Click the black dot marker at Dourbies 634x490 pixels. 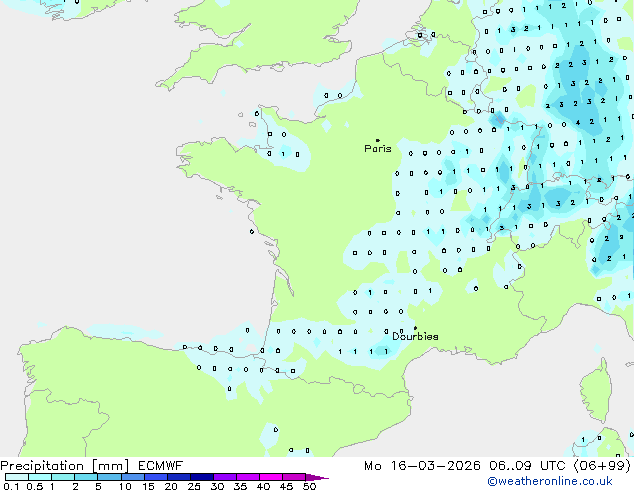416,328
